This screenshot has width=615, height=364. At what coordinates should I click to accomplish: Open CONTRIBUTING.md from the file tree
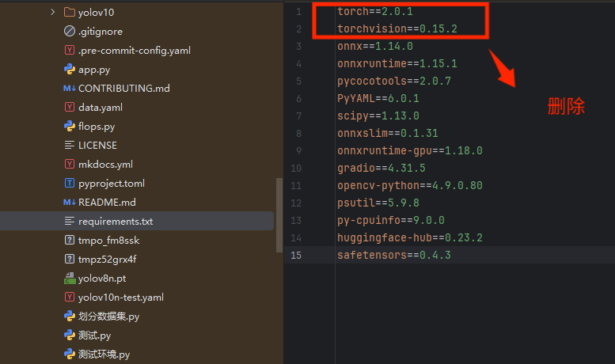(124, 89)
